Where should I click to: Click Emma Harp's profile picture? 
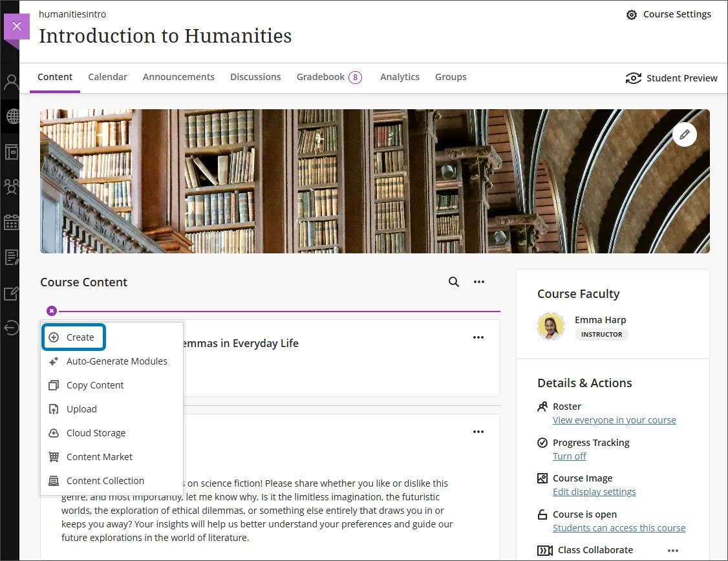tap(551, 326)
